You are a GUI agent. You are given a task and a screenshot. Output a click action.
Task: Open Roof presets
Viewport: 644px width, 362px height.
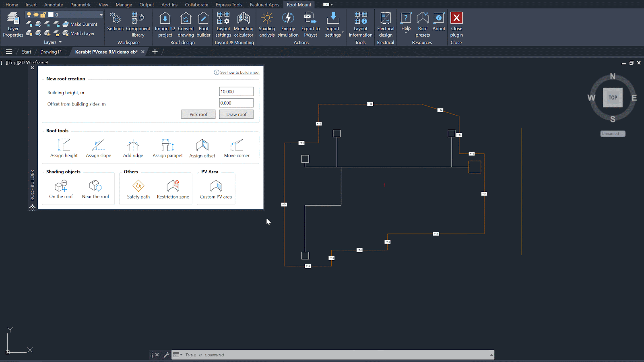tap(423, 25)
